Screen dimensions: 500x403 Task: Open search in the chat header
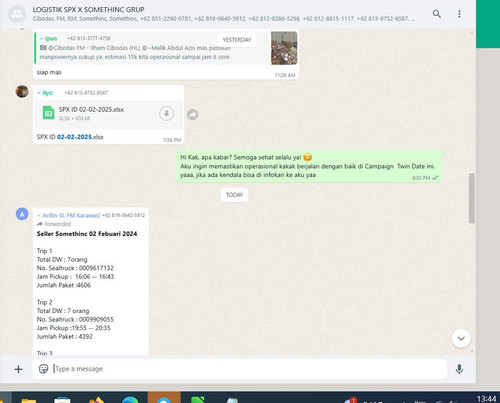(x=436, y=14)
